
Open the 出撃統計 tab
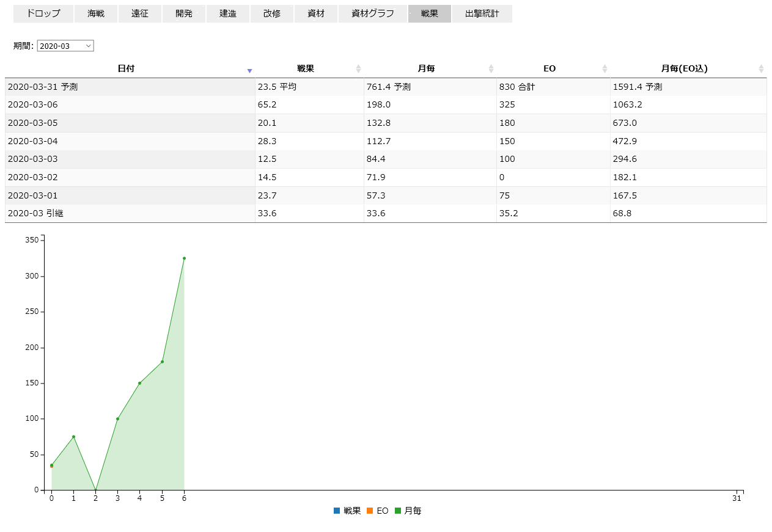click(x=482, y=13)
